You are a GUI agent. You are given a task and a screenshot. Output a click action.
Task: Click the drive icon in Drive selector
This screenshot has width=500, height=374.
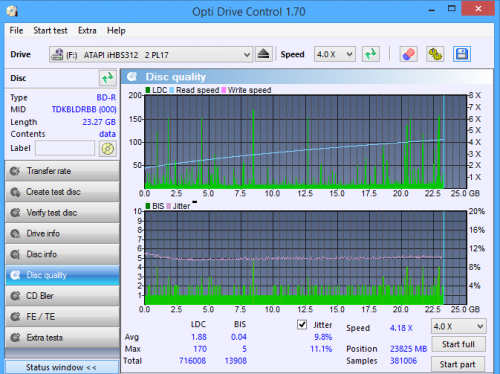point(57,54)
